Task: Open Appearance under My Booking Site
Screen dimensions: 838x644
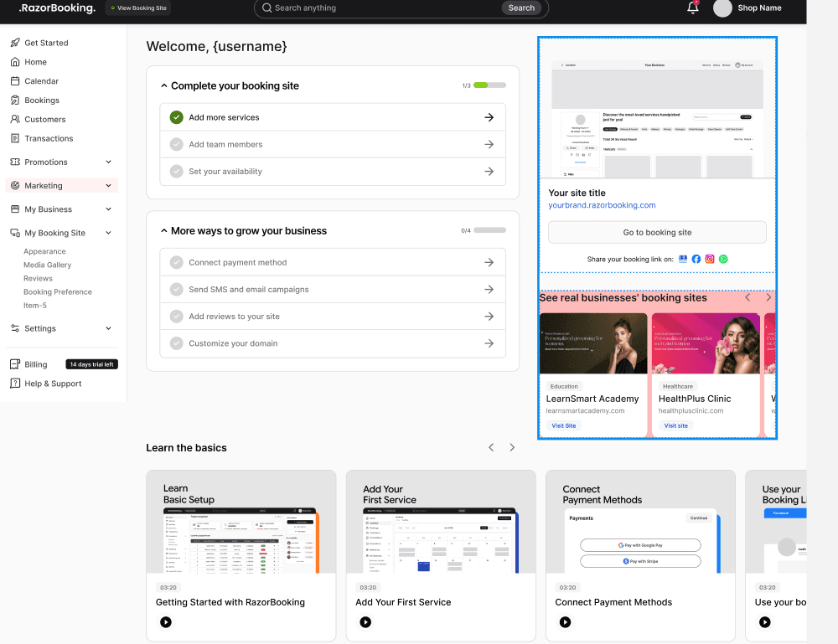Action: 45,251
